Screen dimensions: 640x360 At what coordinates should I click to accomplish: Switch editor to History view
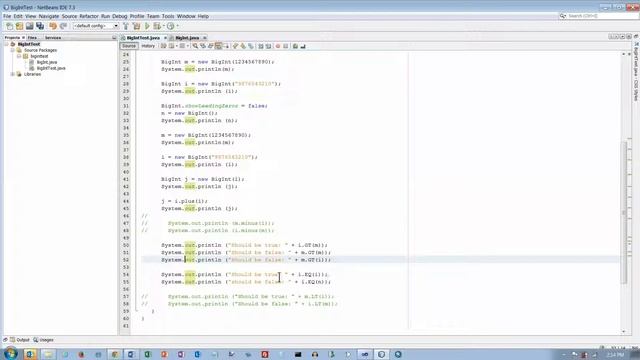(148, 46)
